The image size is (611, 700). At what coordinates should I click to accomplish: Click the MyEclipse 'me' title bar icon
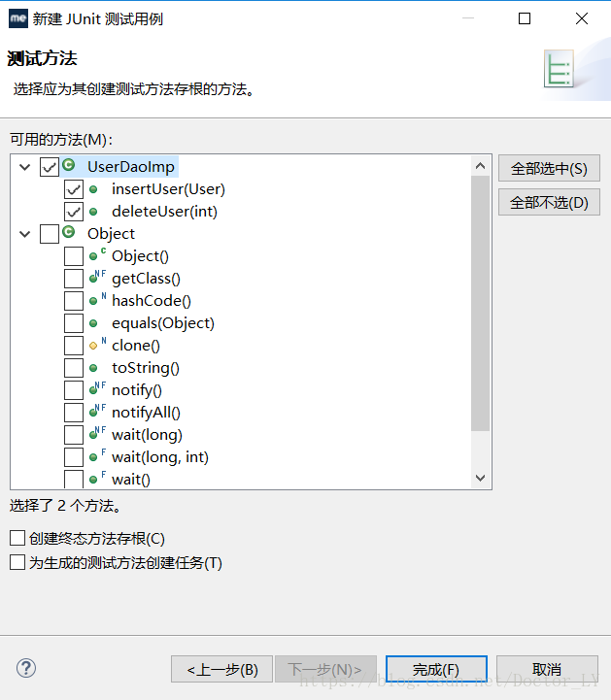[x=18, y=18]
